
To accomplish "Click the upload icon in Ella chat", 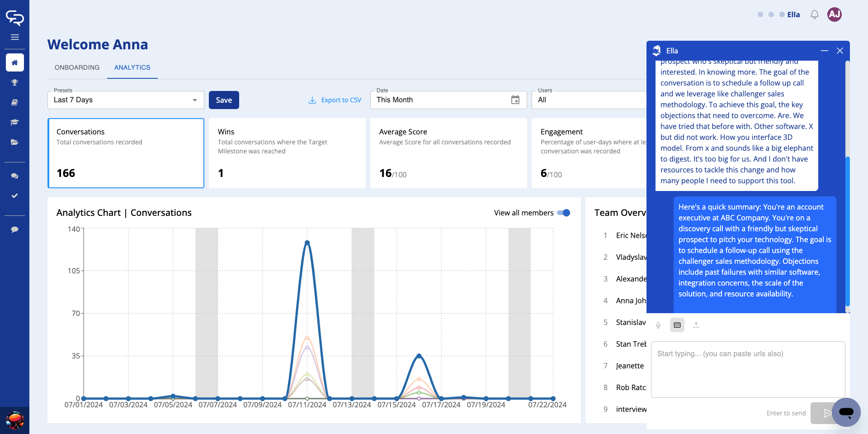I will (x=696, y=325).
